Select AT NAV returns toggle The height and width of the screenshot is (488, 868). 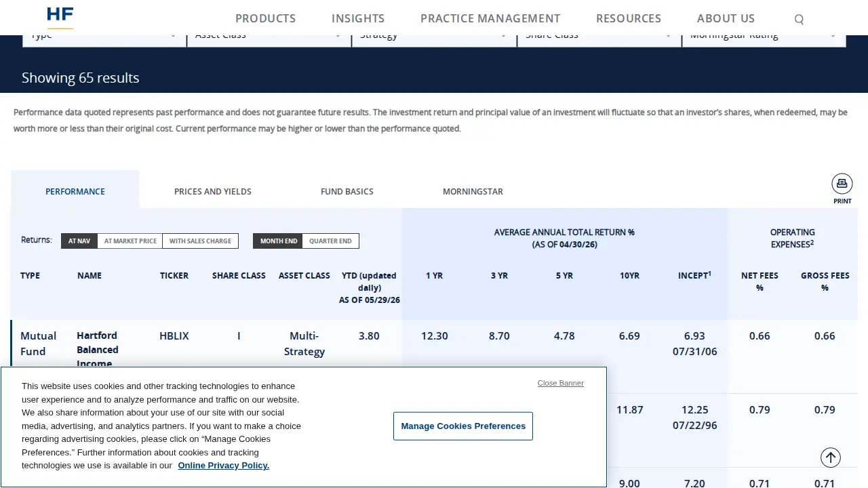[x=79, y=241]
